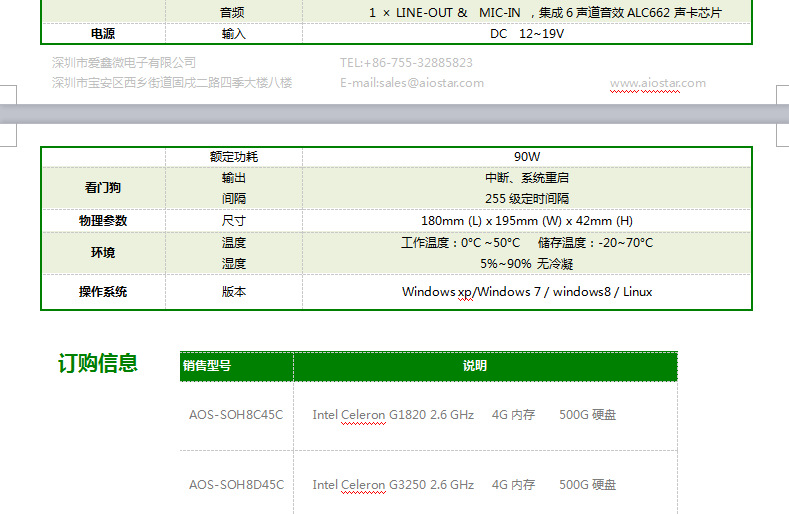Click the 湿度 cell
The image size is (789, 514).
pyautogui.click(x=233, y=263)
